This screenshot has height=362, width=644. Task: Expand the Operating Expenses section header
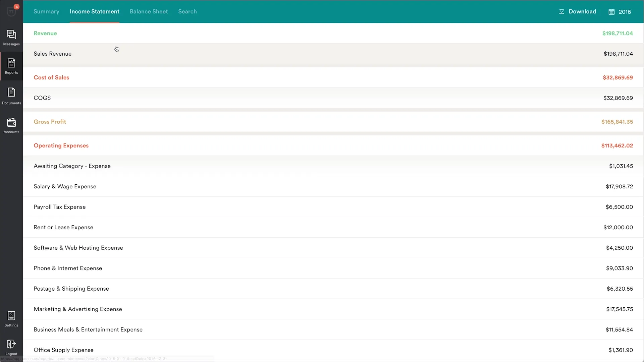click(x=61, y=145)
